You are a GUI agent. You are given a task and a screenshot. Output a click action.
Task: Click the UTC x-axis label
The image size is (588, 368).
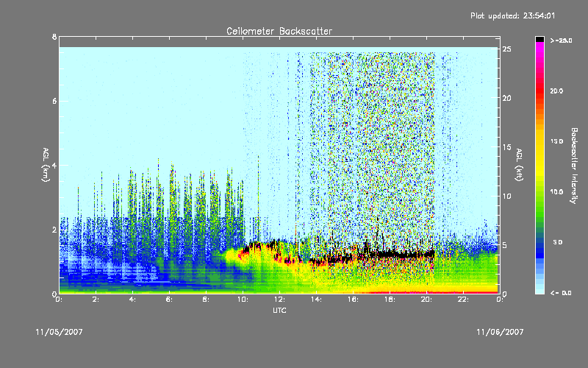(x=279, y=310)
